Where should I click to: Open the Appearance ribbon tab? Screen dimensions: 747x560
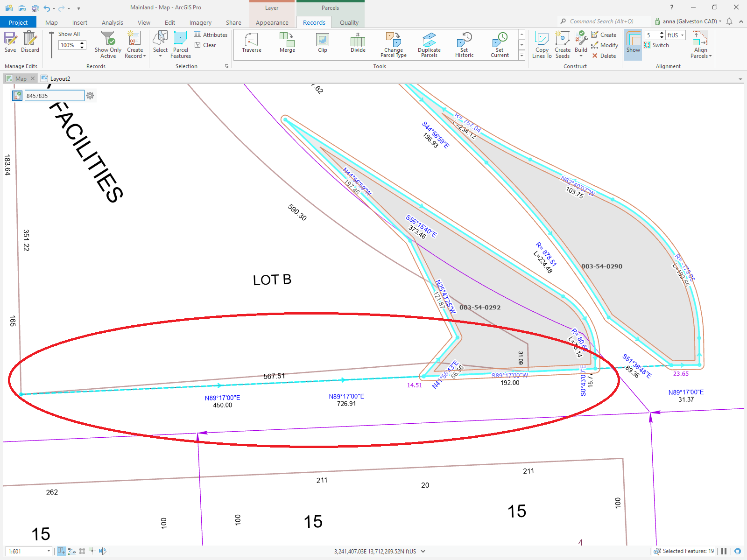pyautogui.click(x=272, y=22)
